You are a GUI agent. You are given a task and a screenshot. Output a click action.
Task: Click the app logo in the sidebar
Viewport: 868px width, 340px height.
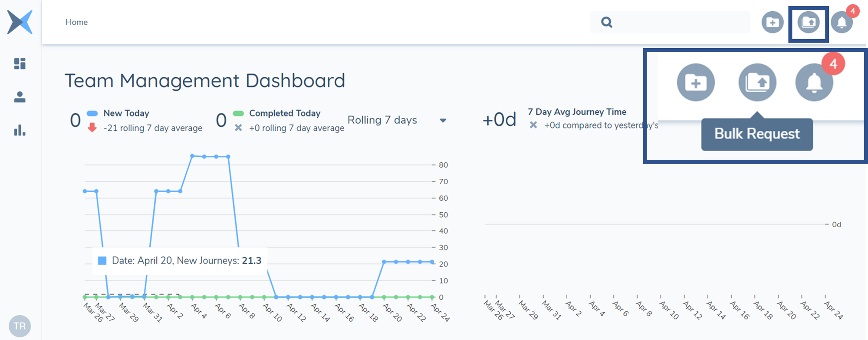(x=20, y=22)
